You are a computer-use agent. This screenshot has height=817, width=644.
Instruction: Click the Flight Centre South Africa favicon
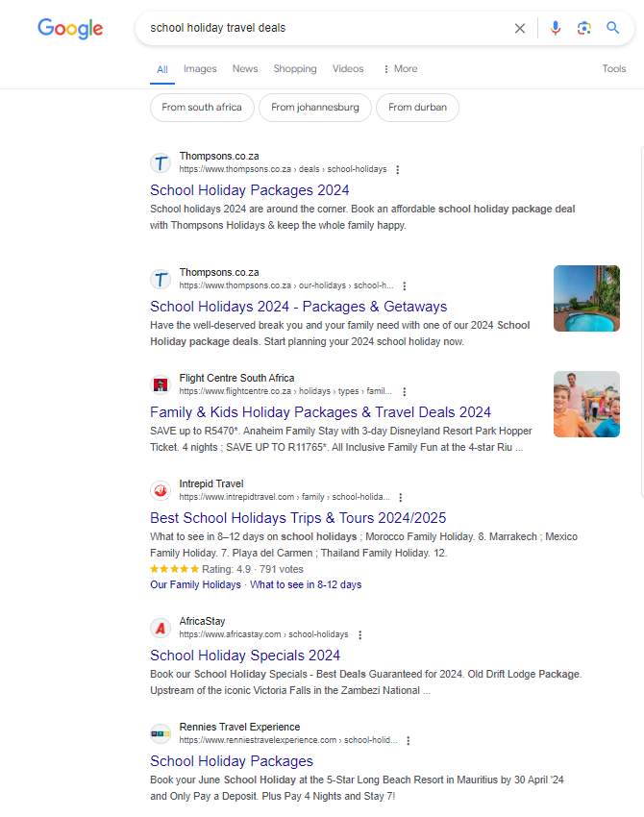(x=161, y=384)
